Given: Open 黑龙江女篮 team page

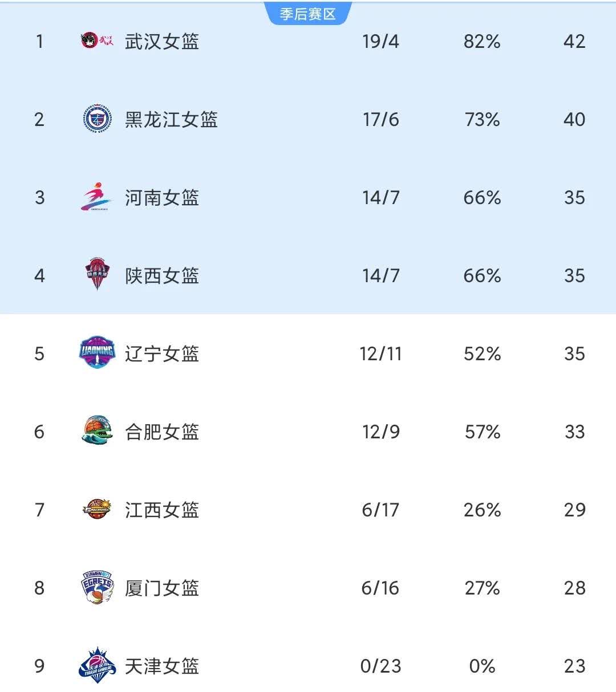Looking at the screenshot, I should click(x=171, y=120).
